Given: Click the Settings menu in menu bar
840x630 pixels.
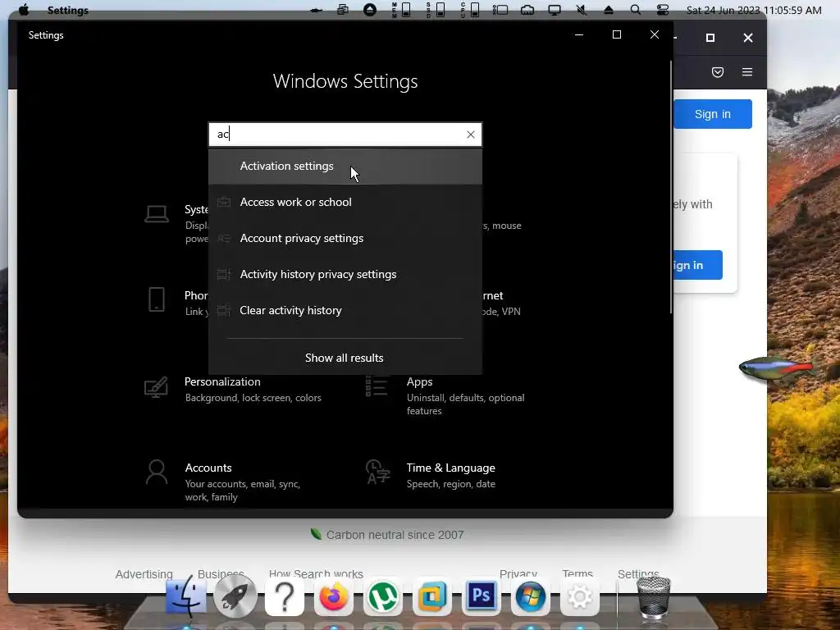Looking at the screenshot, I should click(67, 10).
